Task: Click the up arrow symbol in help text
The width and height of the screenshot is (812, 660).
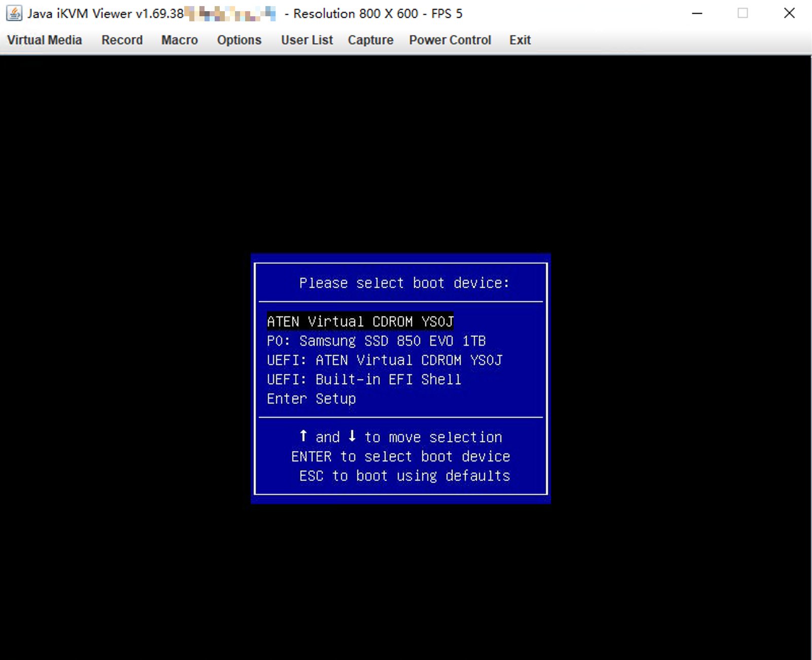Action: pos(303,436)
